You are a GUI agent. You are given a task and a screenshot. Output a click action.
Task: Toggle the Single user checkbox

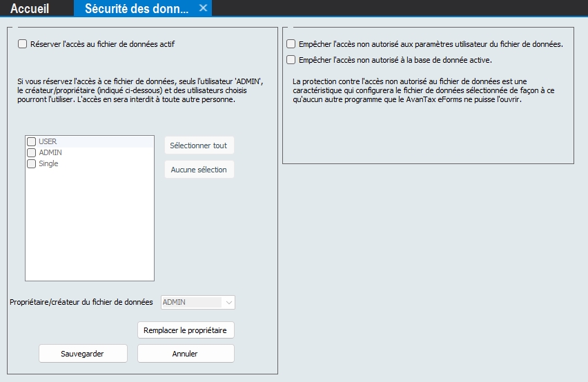31,164
